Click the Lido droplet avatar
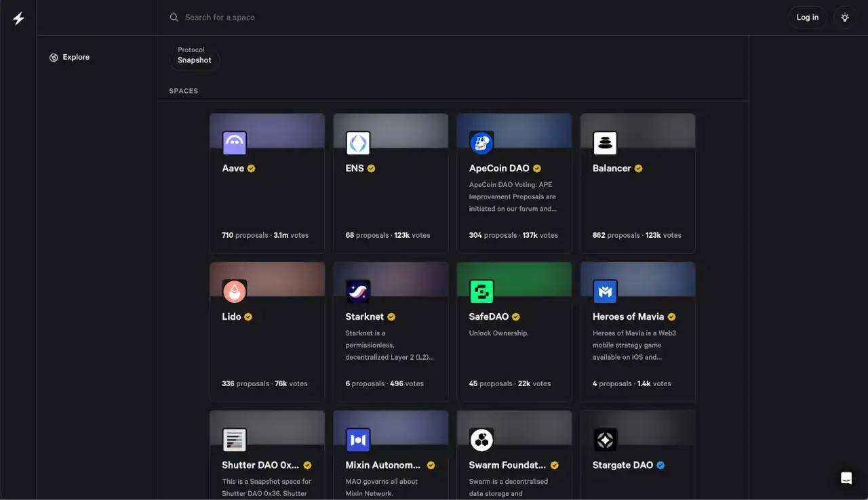This screenshot has width=868, height=500. 235,291
